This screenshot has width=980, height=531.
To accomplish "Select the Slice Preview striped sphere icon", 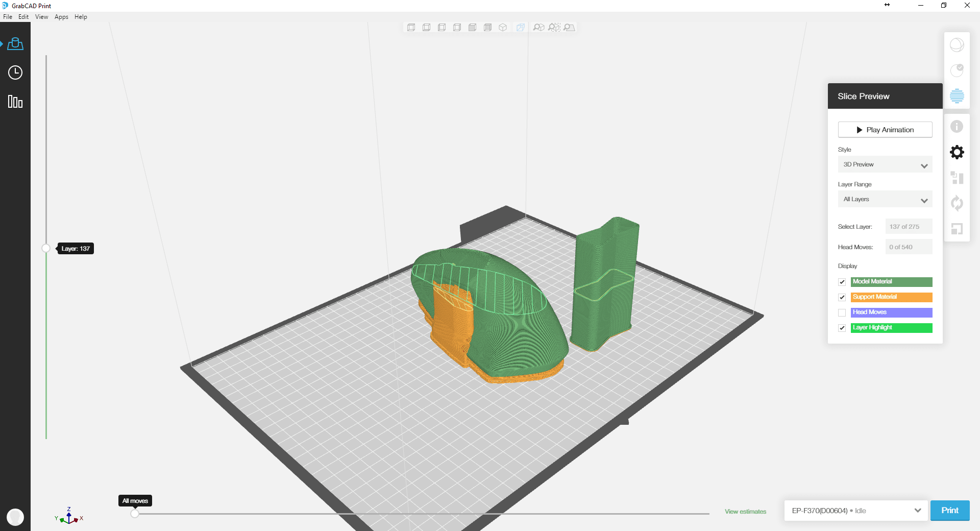I will 957,95.
